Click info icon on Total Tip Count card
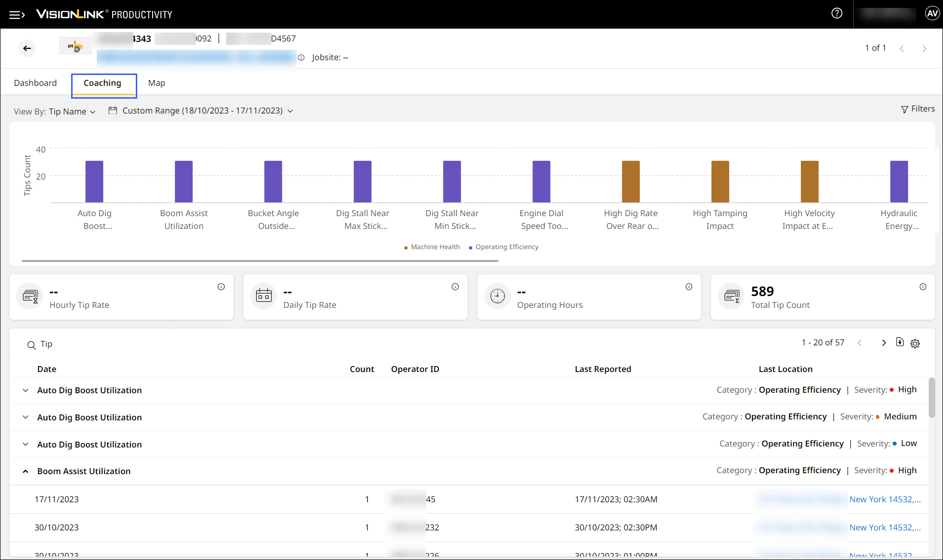 922,287
